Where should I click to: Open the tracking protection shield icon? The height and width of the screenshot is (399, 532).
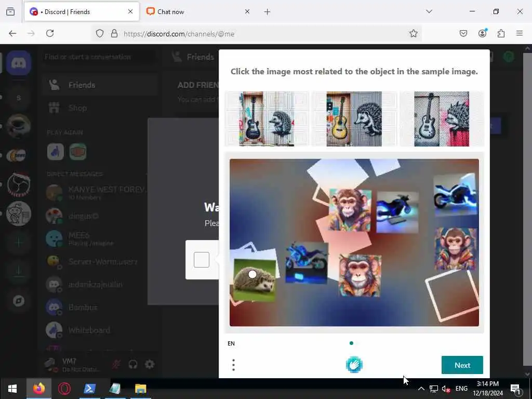click(100, 34)
